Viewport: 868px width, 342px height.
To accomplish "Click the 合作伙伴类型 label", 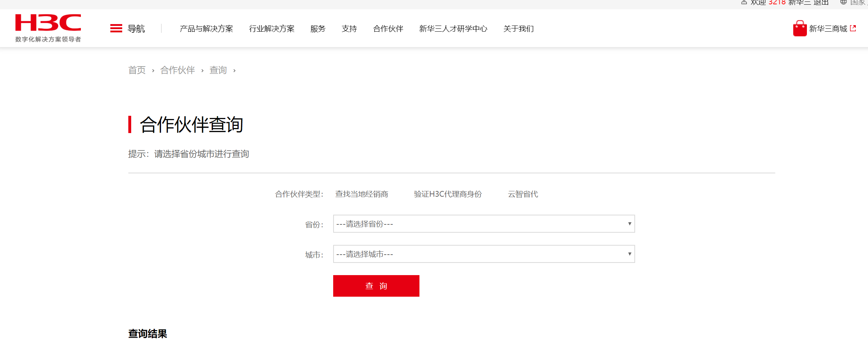I will 299,194.
